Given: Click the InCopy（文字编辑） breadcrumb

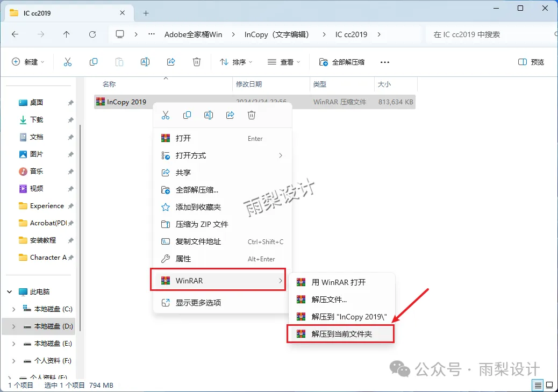Looking at the screenshot, I should (x=277, y=34).
